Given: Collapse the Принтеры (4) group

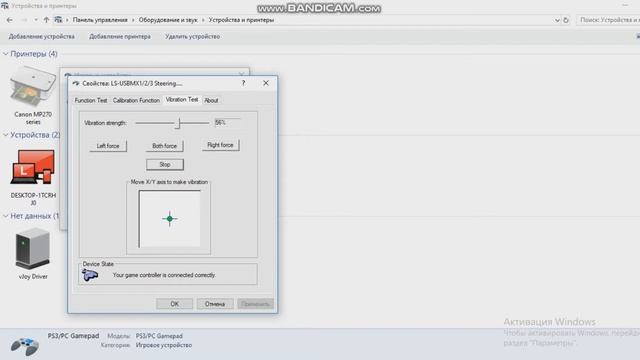Looking at the screenshot, I should [6, 54].
